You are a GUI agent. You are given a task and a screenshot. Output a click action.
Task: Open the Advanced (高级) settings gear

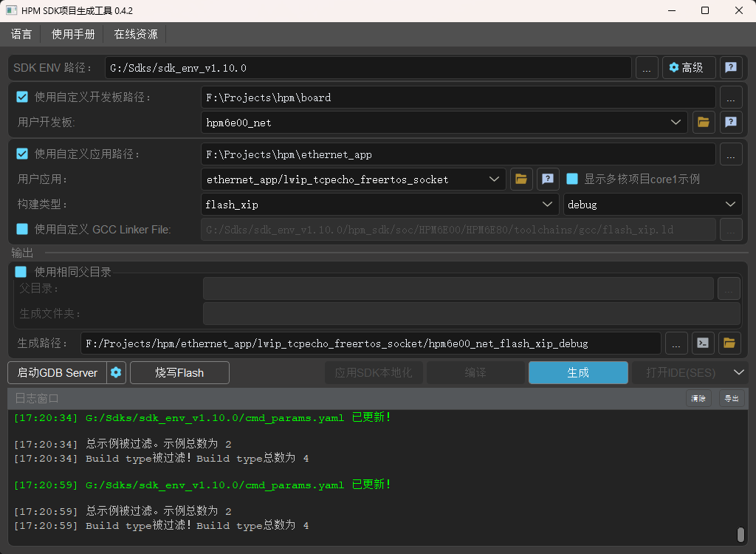[688, 67]
